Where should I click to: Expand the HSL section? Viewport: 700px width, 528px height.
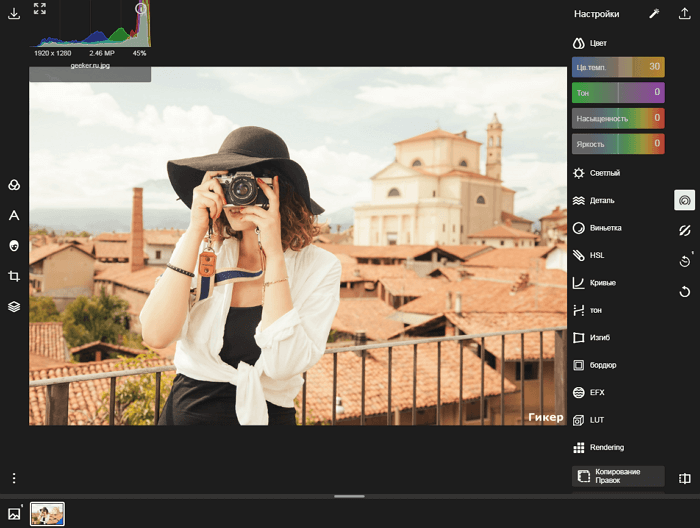597,255
